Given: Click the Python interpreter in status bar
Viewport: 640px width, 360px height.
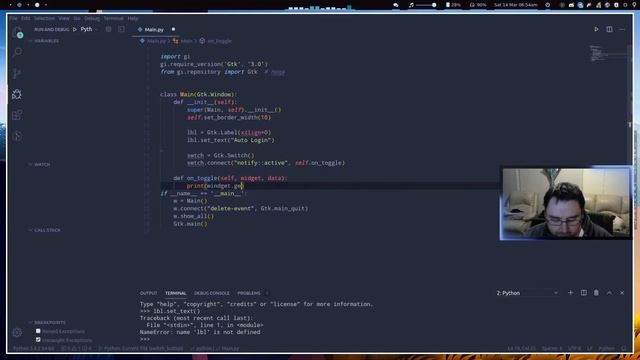Looking at the screenshot, I should pyautogui.click(x=33, y=348).
